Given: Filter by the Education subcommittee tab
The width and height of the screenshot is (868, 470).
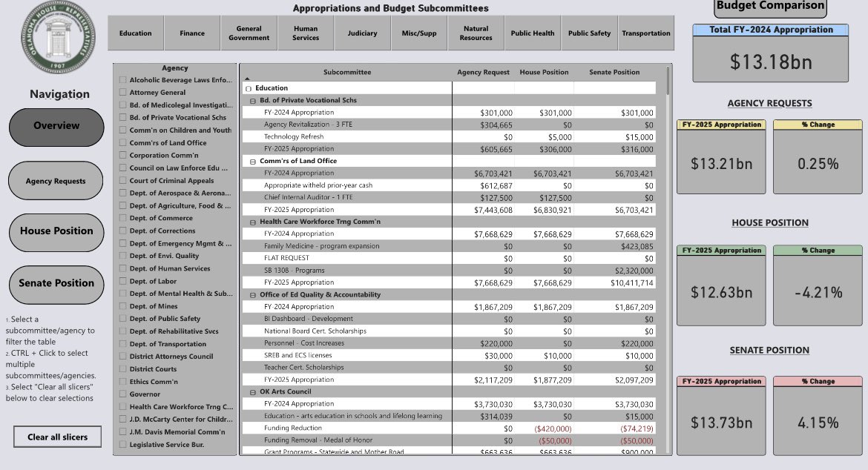Looking at the screenshot, I should tap(136, 33).
